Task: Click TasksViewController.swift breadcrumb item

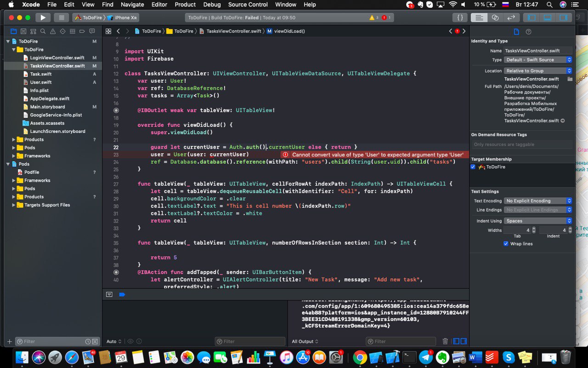Action: click(230, 31)
